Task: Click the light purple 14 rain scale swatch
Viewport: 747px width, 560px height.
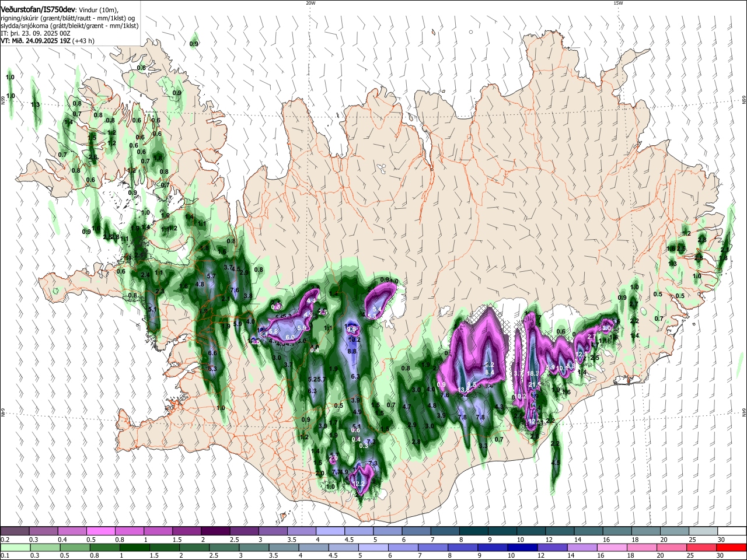Action: coord(582,547)
